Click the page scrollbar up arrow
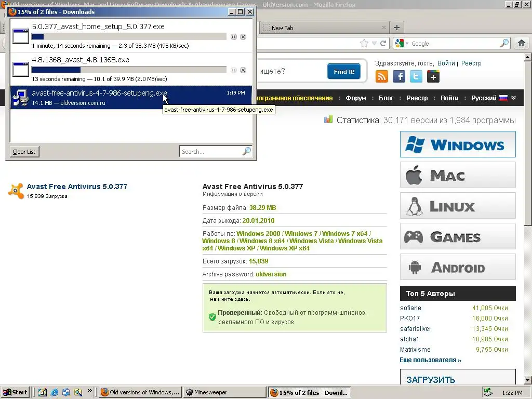The height and width of the screenshot is (399, 532). (528, 57)
